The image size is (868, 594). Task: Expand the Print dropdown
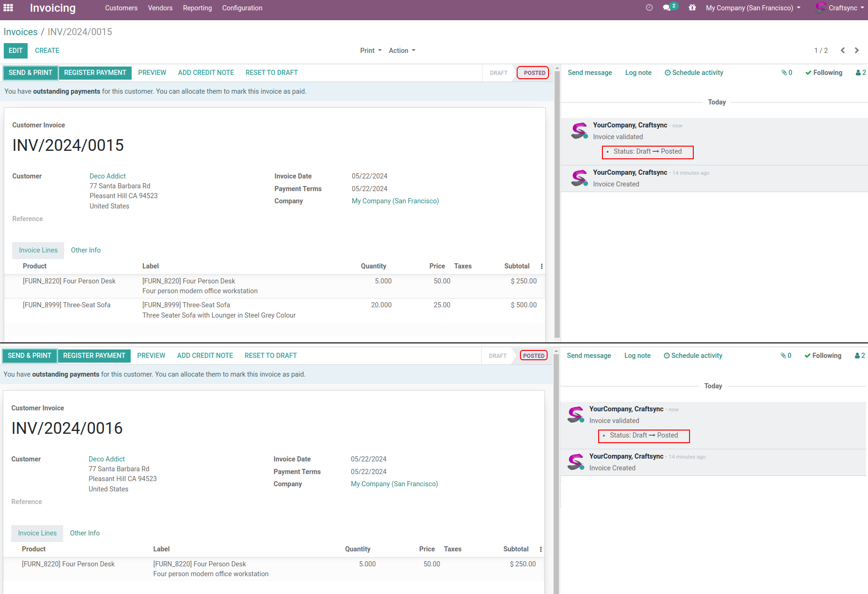(x=371, y=51)
